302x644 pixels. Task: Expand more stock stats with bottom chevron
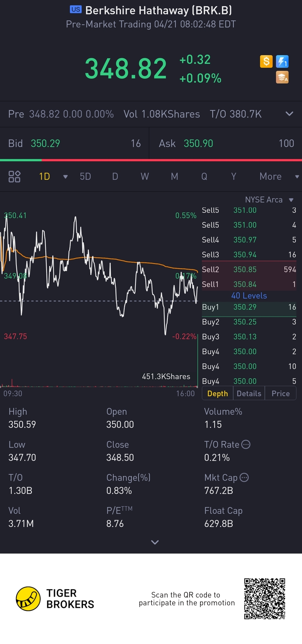click(x=155, y=542)
